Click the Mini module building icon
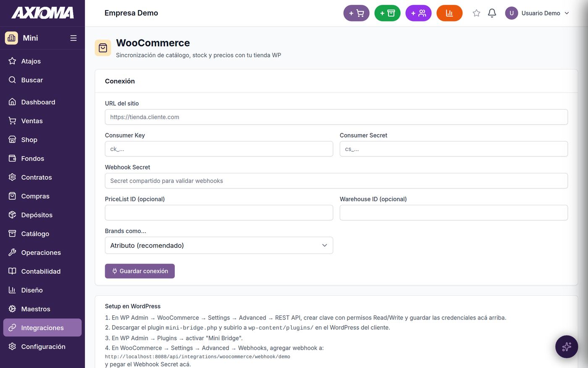Image resolution: width=588 pixels, height=368 pixels. point(11,38)
